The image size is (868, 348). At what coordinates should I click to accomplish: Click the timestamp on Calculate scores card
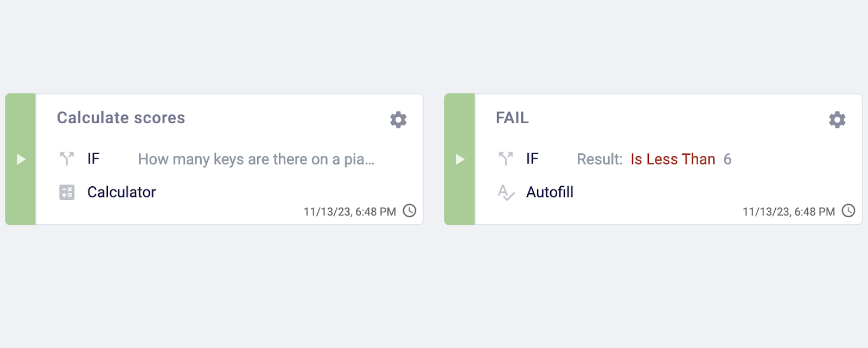tap(350, 212)
